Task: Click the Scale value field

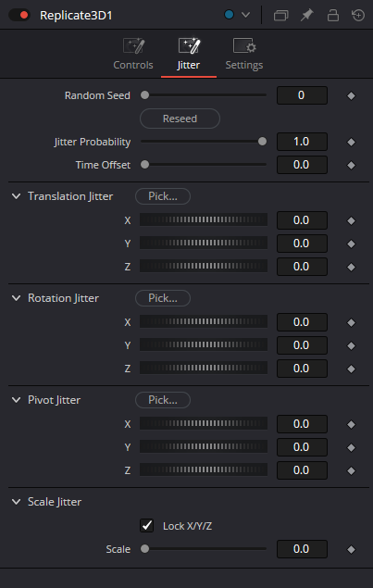Action: (302, 549)
